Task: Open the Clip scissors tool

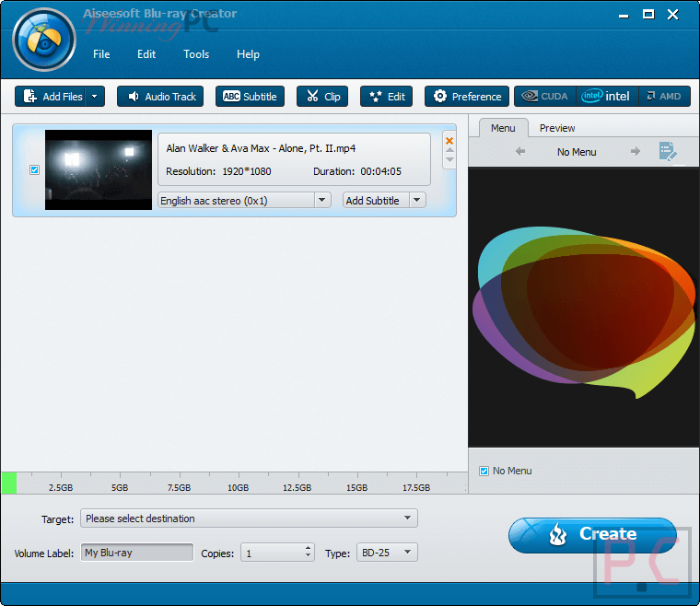Action: click(x=322, y=97)
